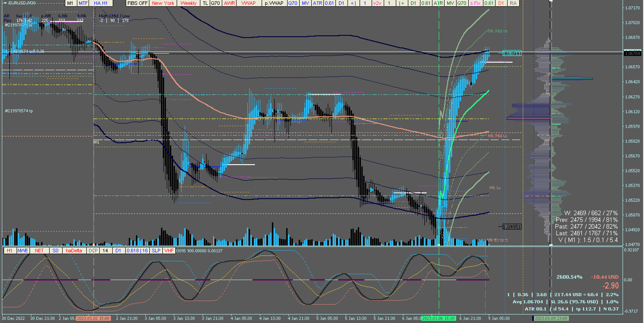This screenshot has width=644, height=323.
Task: Toggle the AWR indicator button
Action: pyautogui.click(x=229, y=3)
